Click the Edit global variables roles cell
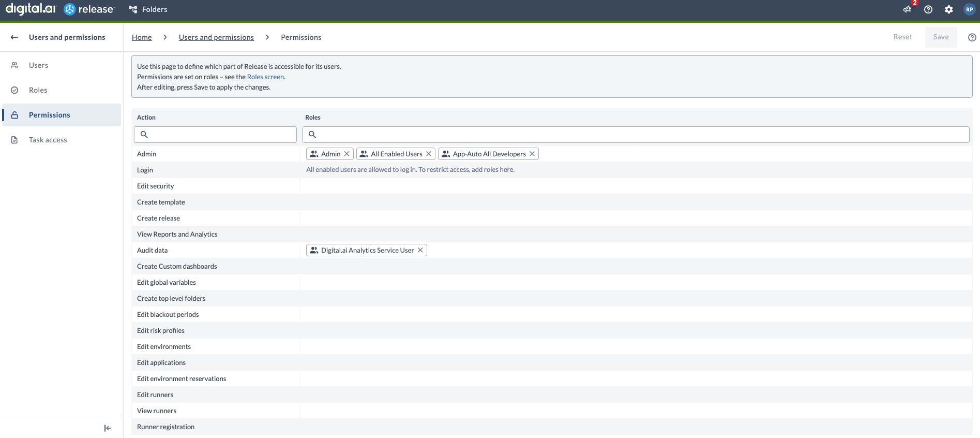The image size is (980, 438). (x=636, y=282)
